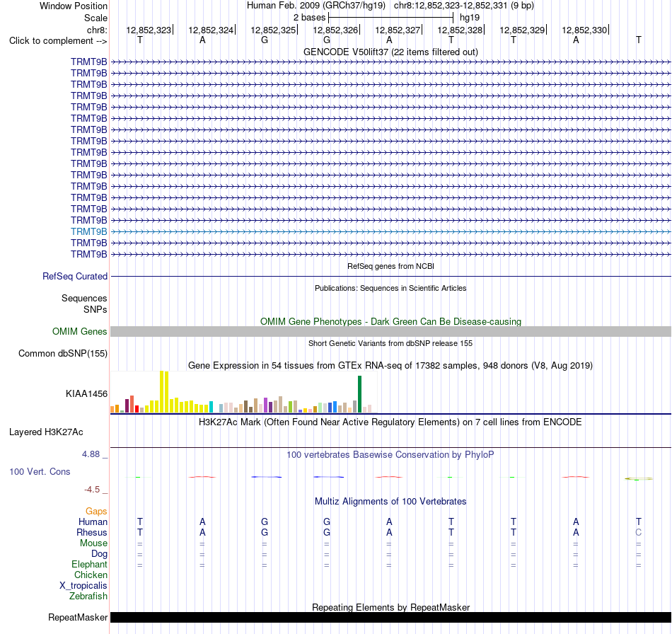The height and width of the screenshot is (634, 672).
Task: Click the 'RefSeq genes from NCBI' title
Action: 390,266
